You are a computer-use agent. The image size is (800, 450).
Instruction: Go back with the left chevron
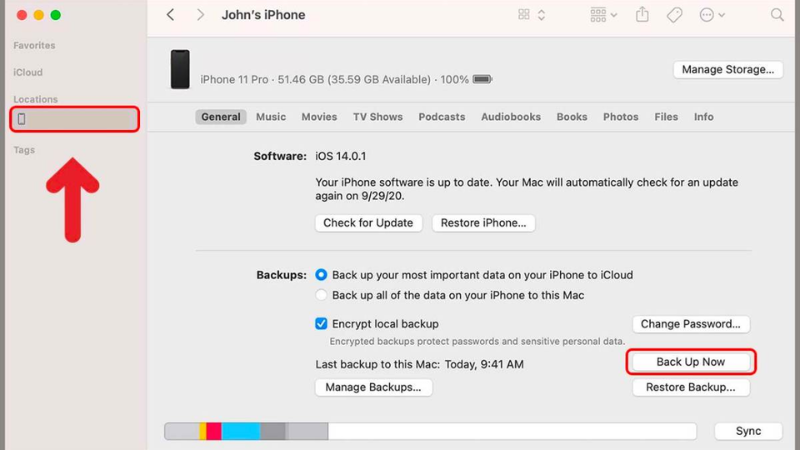point(170,15)
